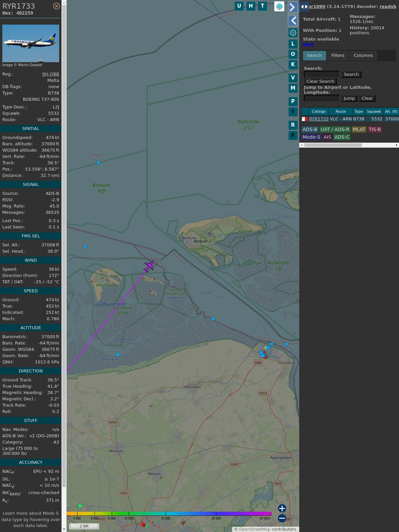Open the 9H-QBB registration link
Screen dimensions: 399x532
click(x=51, y=74)
